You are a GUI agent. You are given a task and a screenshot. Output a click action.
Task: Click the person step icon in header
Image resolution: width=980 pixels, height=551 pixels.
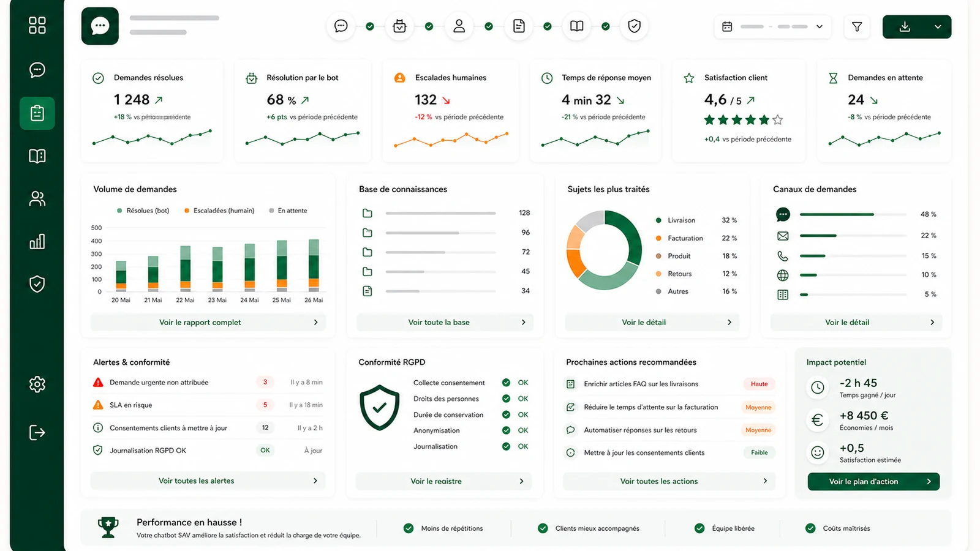coord(459,26)
